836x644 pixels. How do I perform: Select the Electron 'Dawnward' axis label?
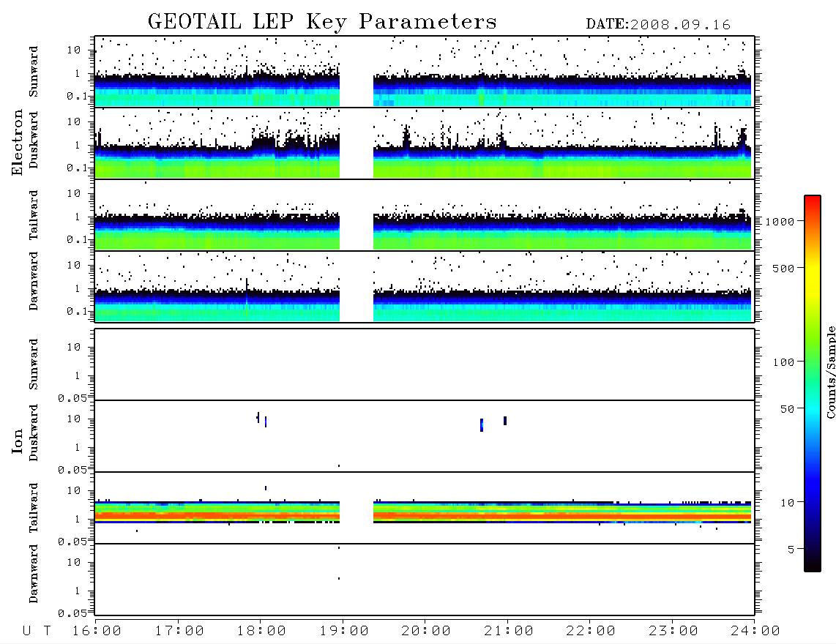click(x=34, y=281)
